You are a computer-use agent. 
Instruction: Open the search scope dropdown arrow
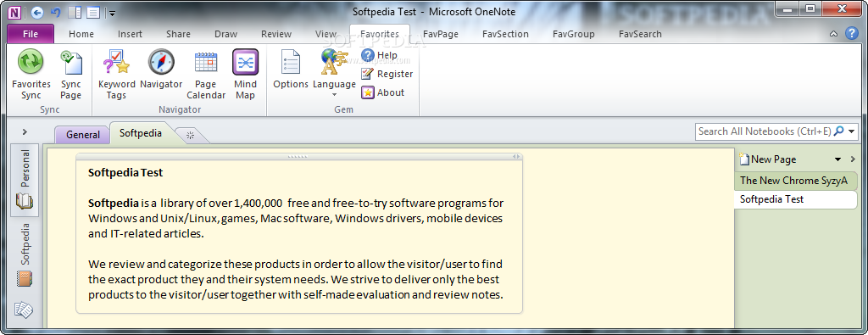[x=851, y=131]
